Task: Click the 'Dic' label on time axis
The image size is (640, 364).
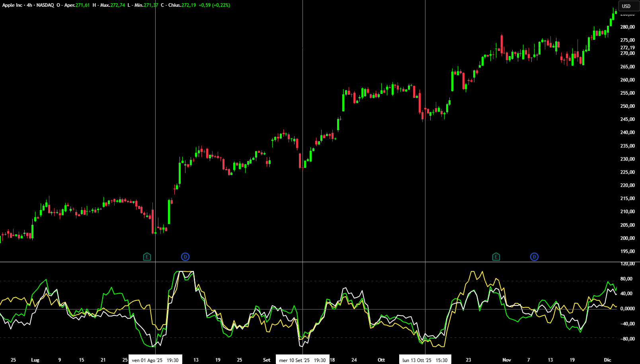Action: [607, 360]
